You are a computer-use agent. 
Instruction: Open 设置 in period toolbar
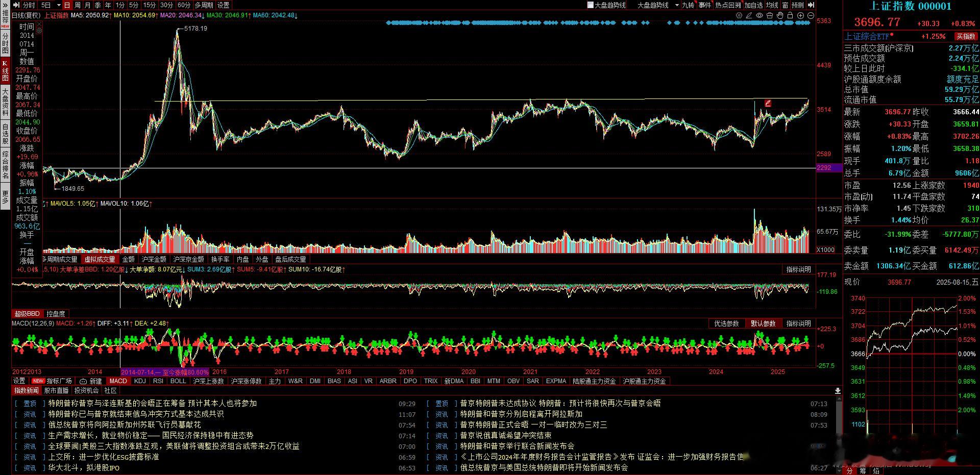click(224, 5)
